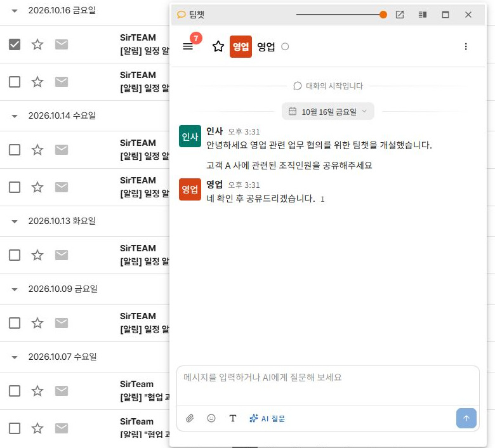Click envelope icon of second 2026.10.16 mail
495x448 pixels.
(62, 82)
